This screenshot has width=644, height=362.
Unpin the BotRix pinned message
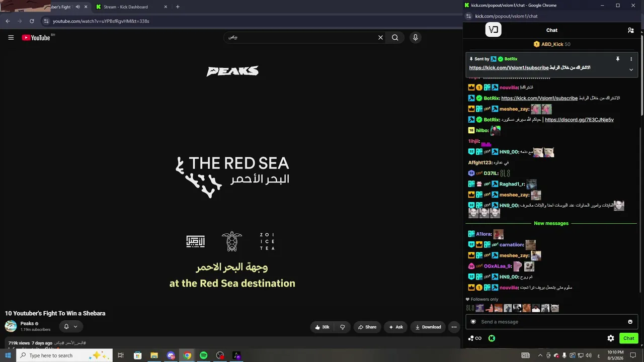pos(618,59)
